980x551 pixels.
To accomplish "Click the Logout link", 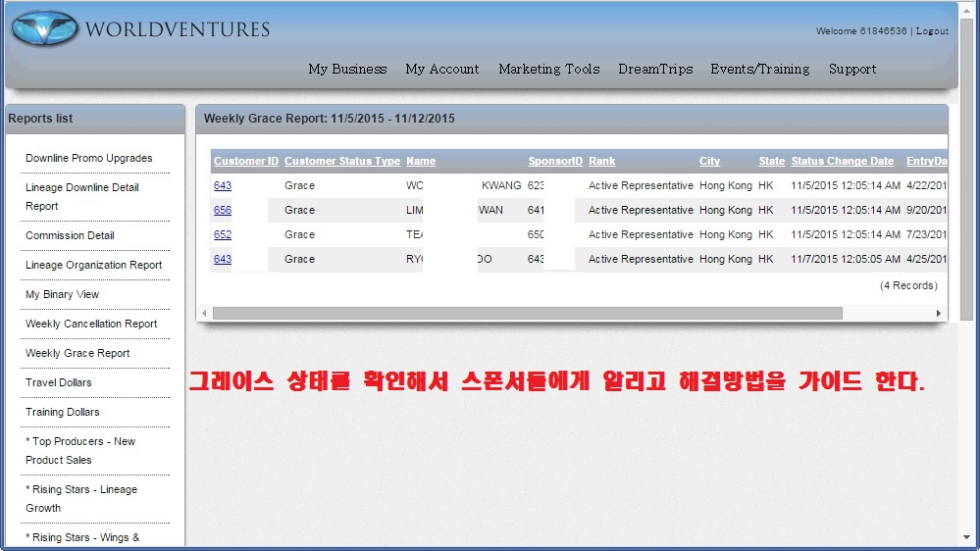I will point(932,31).
